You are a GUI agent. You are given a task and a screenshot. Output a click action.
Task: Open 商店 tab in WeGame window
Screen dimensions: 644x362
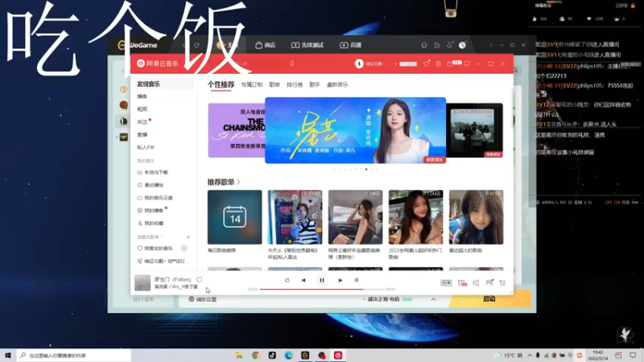point(266,45)
